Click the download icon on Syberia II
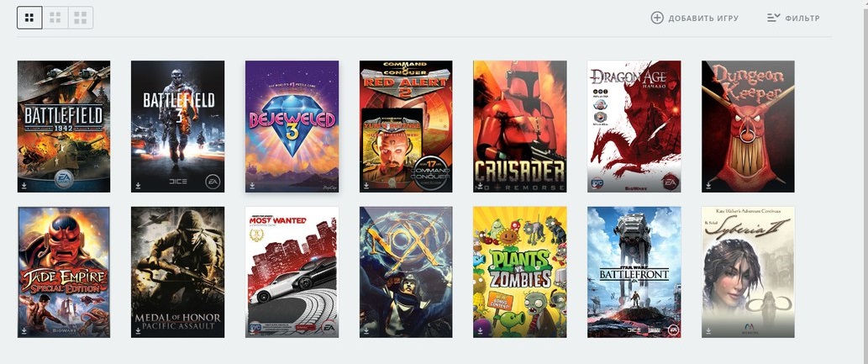Screen dimensions: 868x364 click(x=708, y=330)
